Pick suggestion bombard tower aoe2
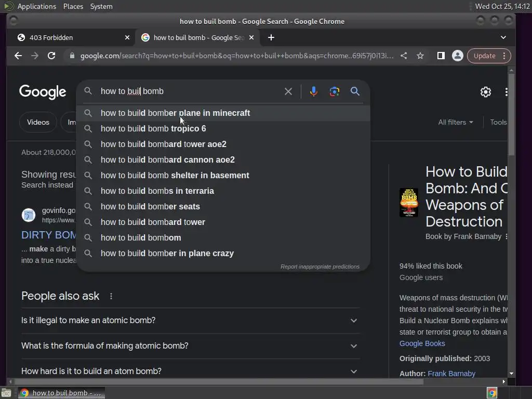This screenshot has width=532, height=399. click(223, 144)
